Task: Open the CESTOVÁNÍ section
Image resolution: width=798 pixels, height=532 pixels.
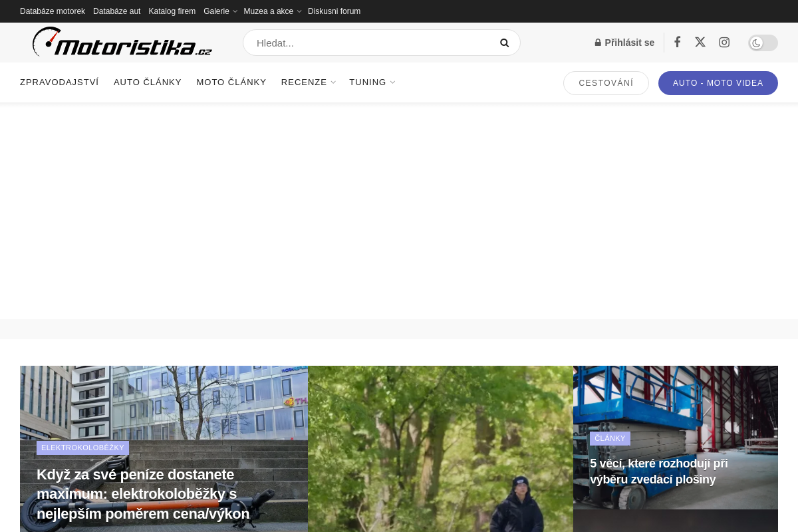Action: (606, 82)
